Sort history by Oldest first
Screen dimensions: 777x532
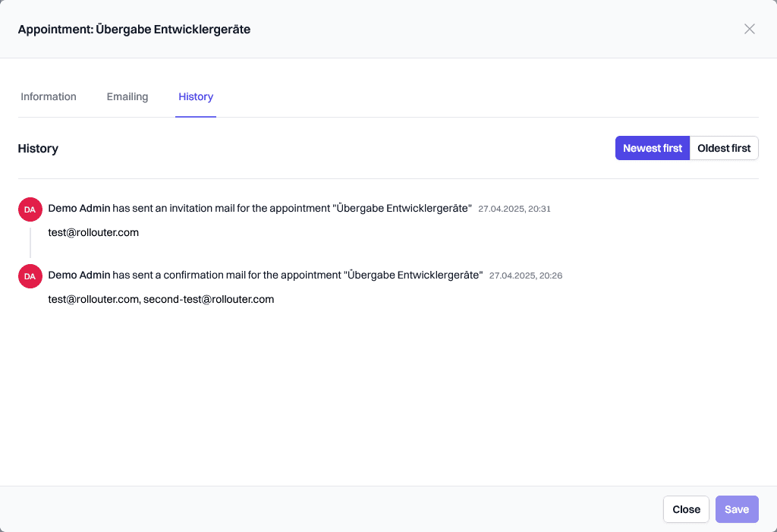click(x=724, y=149)
